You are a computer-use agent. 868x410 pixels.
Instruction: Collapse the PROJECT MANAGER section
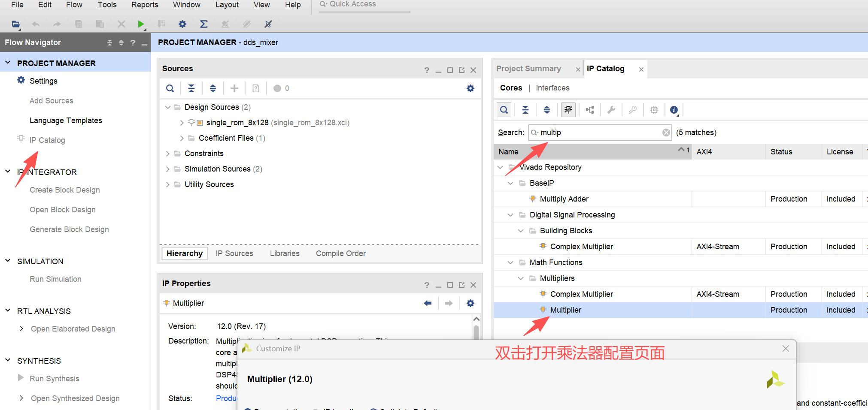(x=8, y=63)
